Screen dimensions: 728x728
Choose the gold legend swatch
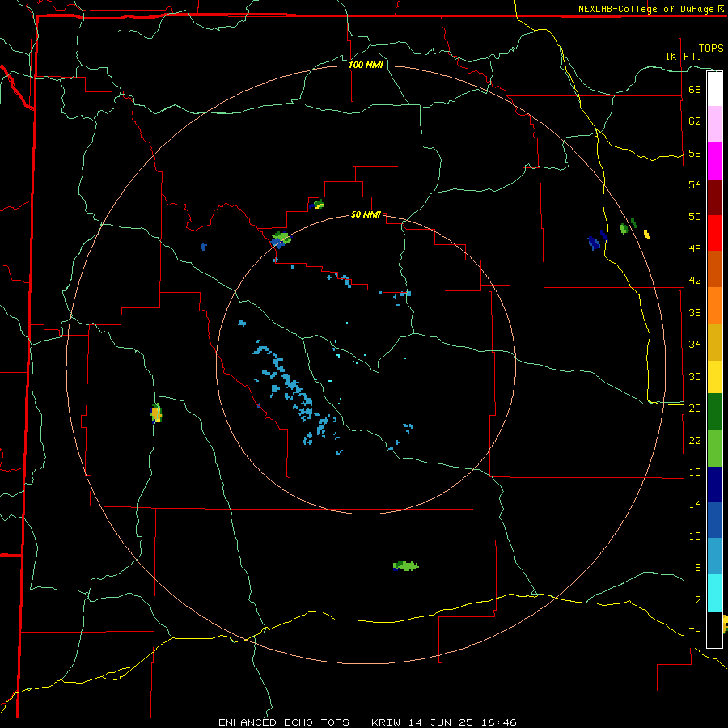click(714, 342)
